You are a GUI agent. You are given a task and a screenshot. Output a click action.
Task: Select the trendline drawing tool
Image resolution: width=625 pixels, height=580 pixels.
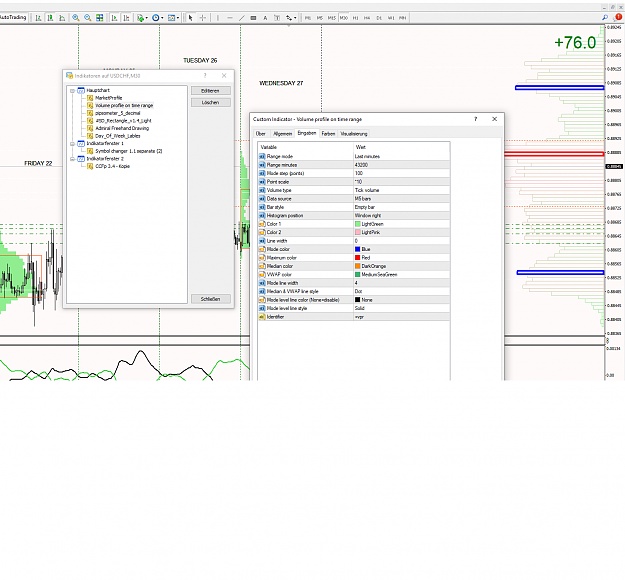(242, 18)
